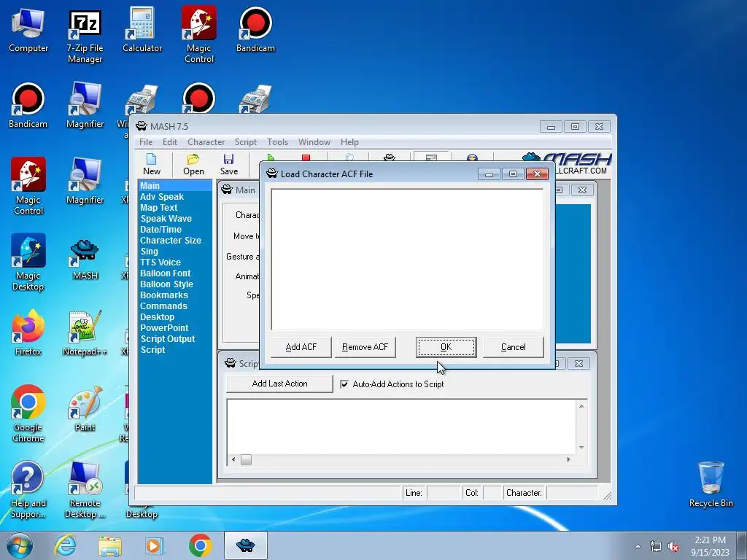Select the Paint desktop shortcut
747x560 pixels.
(x=85, y=408)
